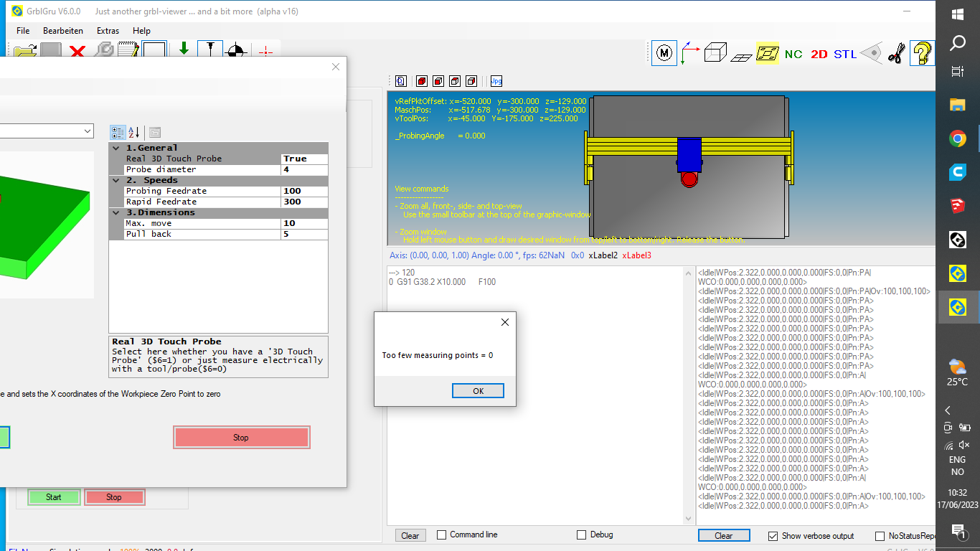Click the blue STL toolbar icon

click(x=845, y=55)
